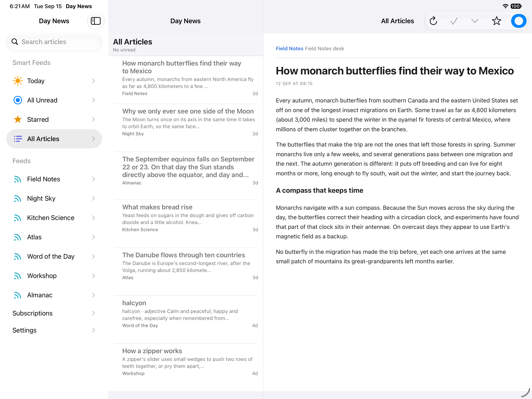Select the Today smart feed

(54, 81)
